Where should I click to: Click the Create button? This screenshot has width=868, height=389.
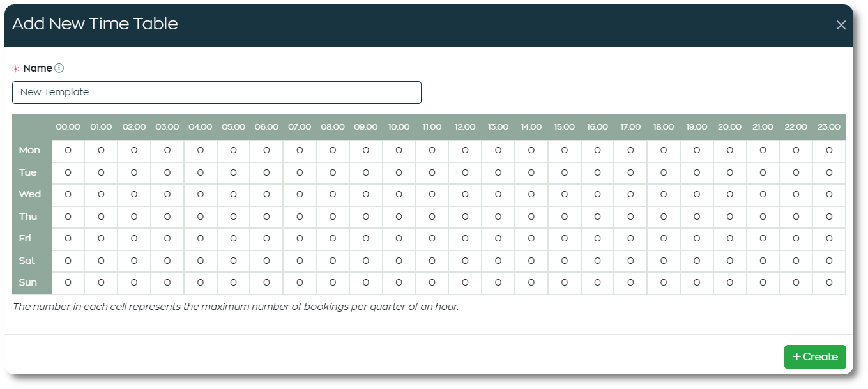[815, 356]
